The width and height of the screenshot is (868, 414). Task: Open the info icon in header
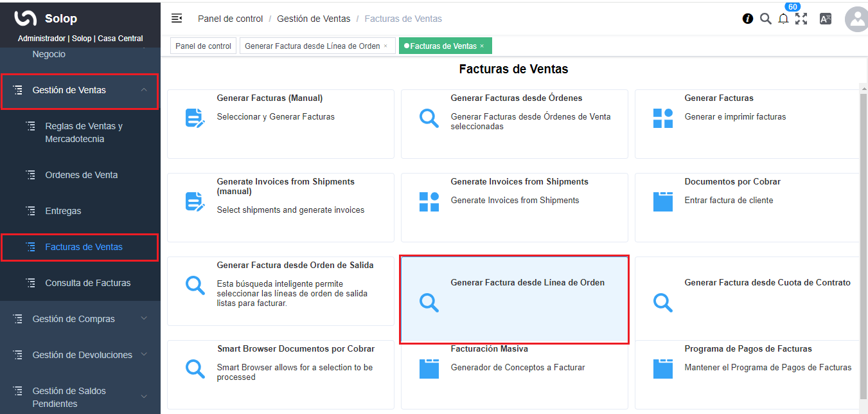pos(748,19)
